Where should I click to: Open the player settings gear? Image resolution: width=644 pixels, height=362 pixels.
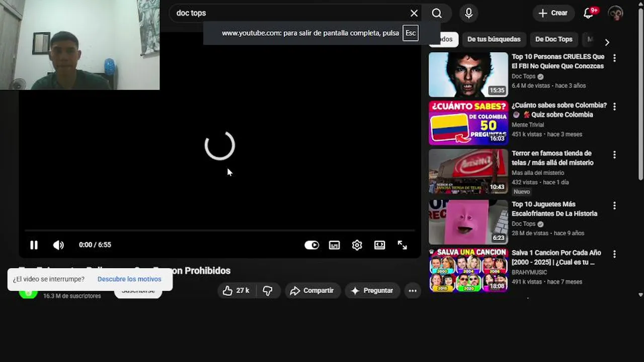click(x=357, y=245)
